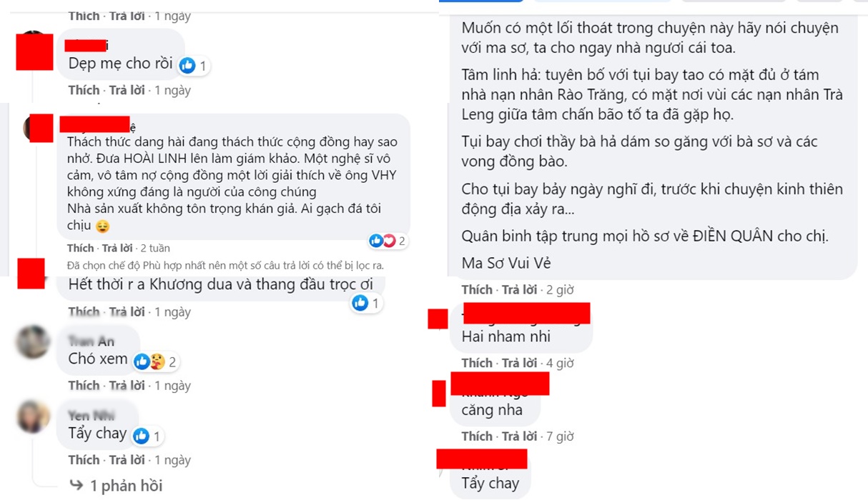The width and height of the screenshot is (868, 500).
Task: Click like count on 'Hết thời r a Khương' comment
Action: click(x=375, y=304)
